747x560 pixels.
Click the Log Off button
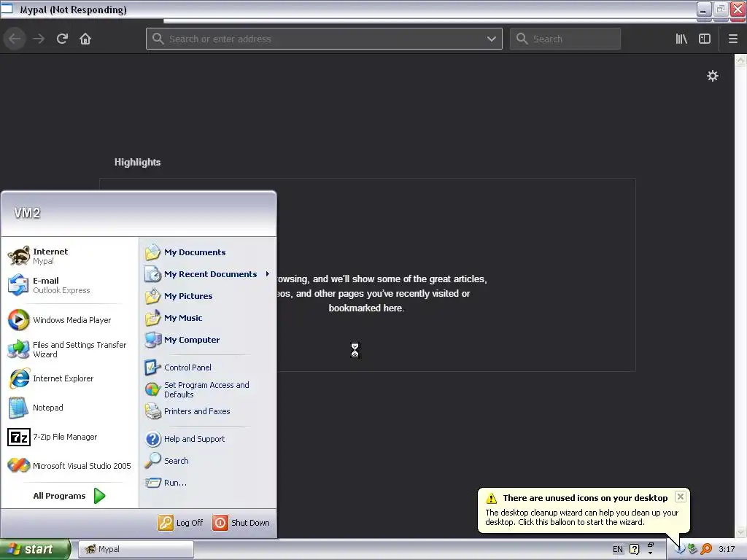(180, 522)
